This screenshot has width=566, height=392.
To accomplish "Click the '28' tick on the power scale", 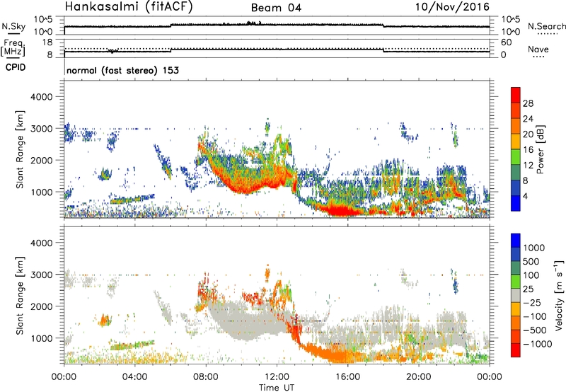I will [528, 103].
